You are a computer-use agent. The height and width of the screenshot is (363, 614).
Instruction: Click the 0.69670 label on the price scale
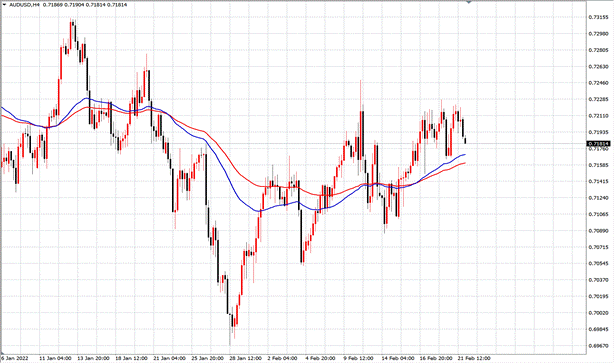coord(598,346)
